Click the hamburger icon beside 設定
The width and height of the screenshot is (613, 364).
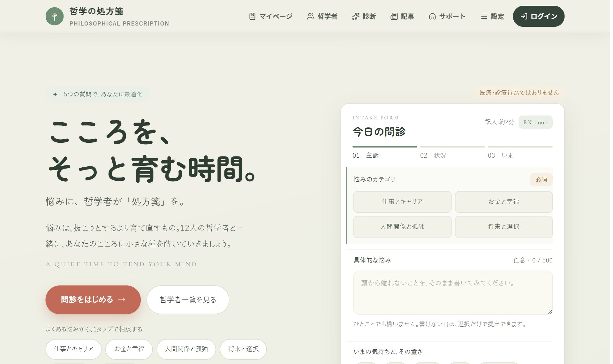point(484,16)
